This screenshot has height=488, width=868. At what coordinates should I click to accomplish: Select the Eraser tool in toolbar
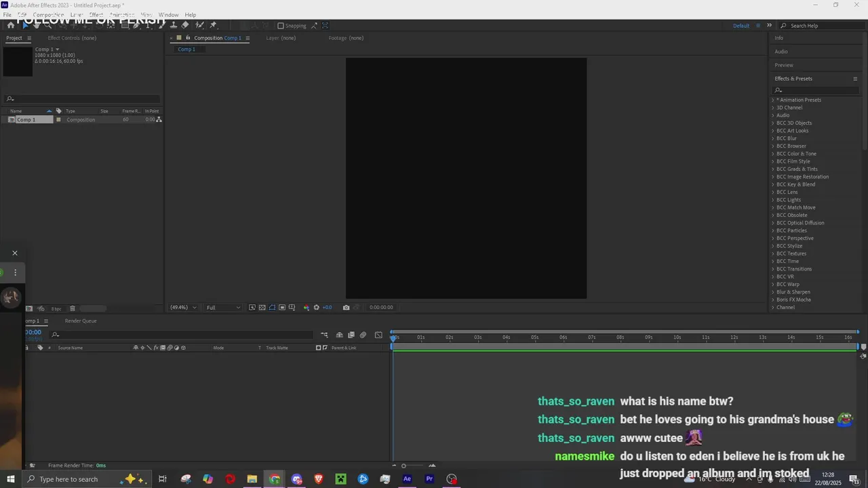185,25
